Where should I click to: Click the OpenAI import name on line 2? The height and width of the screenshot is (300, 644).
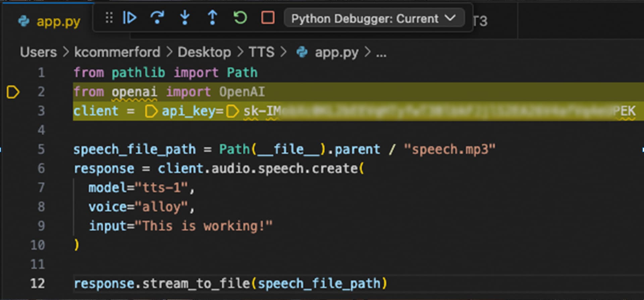pos(242,92)
